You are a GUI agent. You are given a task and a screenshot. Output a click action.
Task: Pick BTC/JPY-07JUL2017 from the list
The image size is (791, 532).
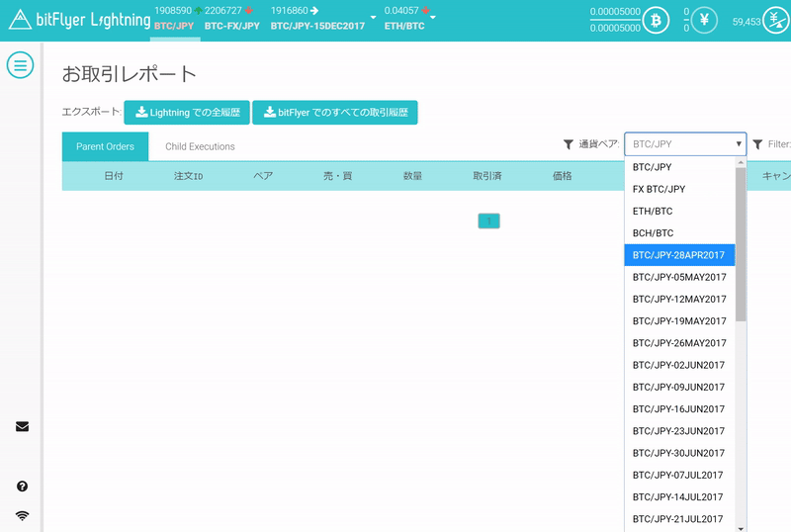pyautogui.click(x=679, y=475)
